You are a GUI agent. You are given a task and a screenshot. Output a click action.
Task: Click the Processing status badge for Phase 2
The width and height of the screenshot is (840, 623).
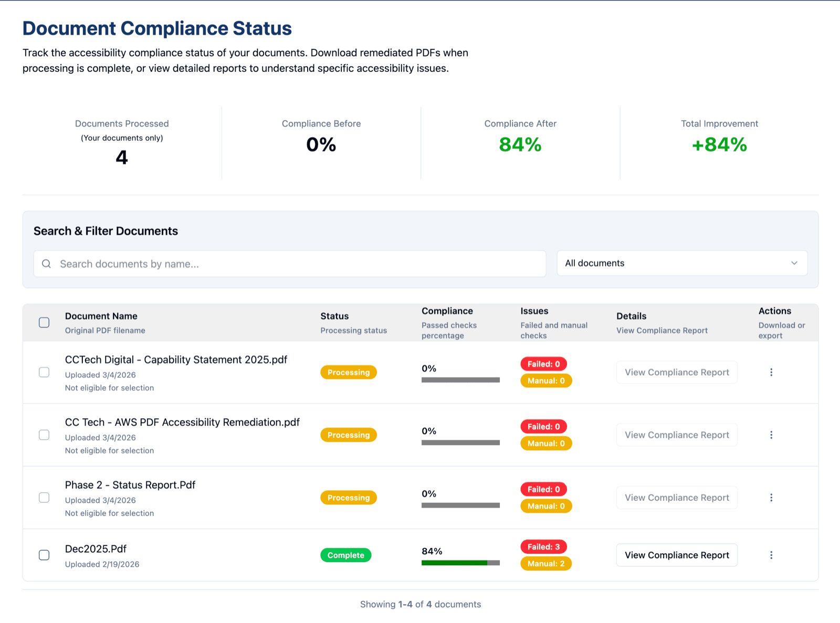coord(348,497)
